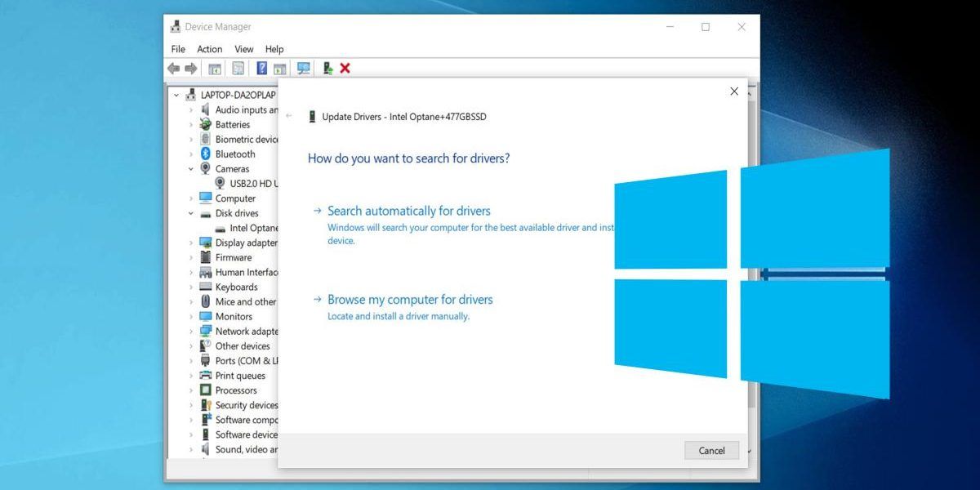Click the Update device driver toolbar icon
The height and width of the screenshot is (490, 980).
[x=327, y=69]
